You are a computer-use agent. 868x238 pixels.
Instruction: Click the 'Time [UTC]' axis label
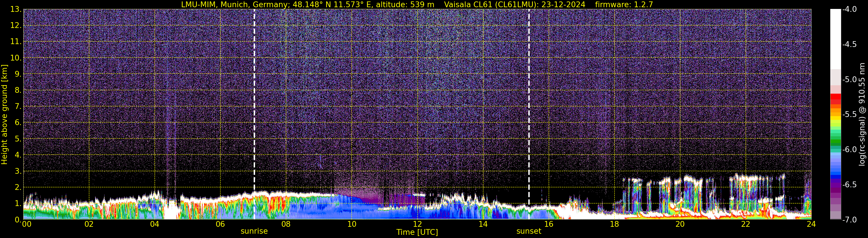pyautogui.click(x=417, y=232)
